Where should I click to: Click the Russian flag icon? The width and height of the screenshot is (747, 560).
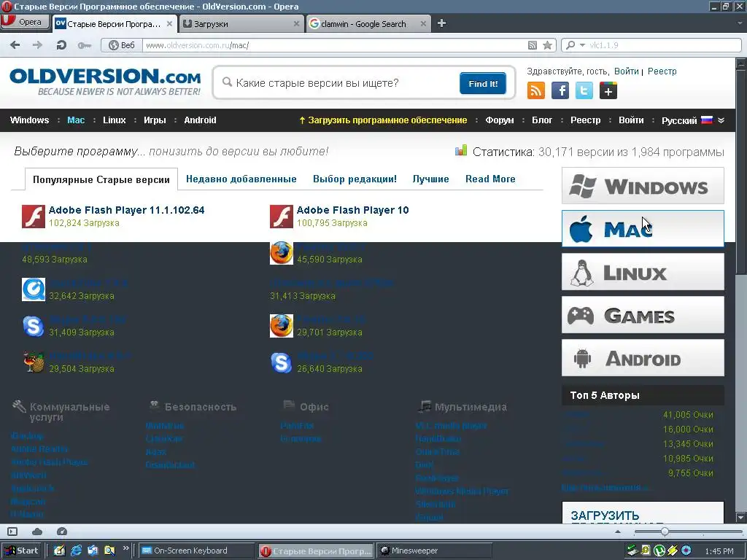coord(707,120)
